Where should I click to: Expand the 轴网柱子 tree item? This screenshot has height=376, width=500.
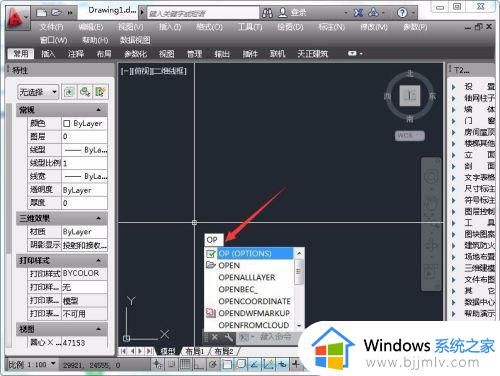(x=454, y=98)
